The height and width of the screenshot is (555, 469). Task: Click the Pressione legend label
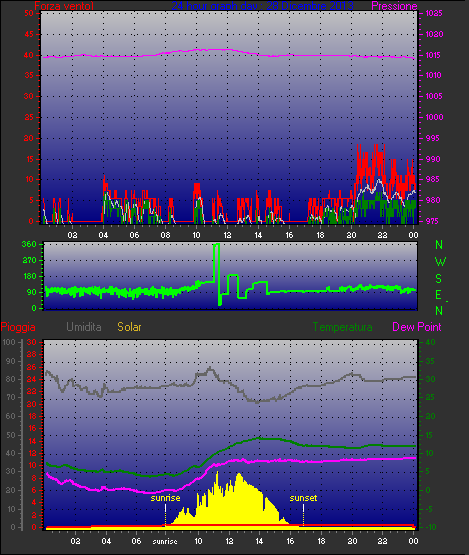(394, 6)
